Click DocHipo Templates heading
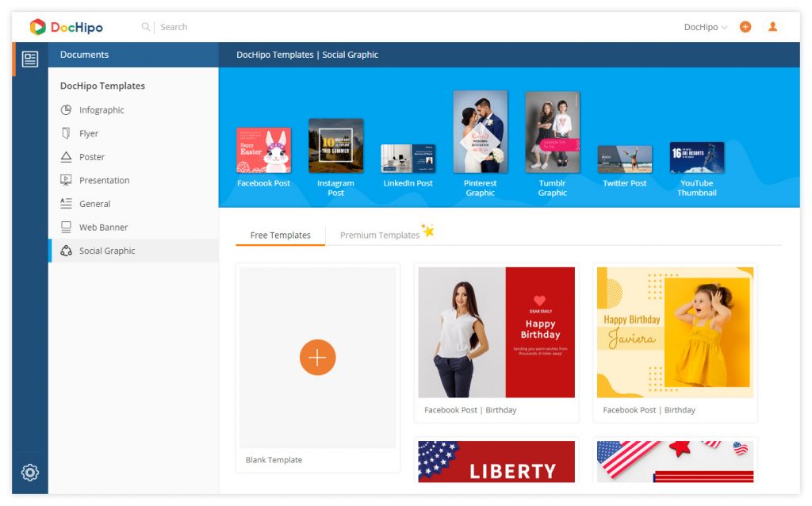Image resolution: width=812 pixels, height=506 pixels. coord(102,86)
